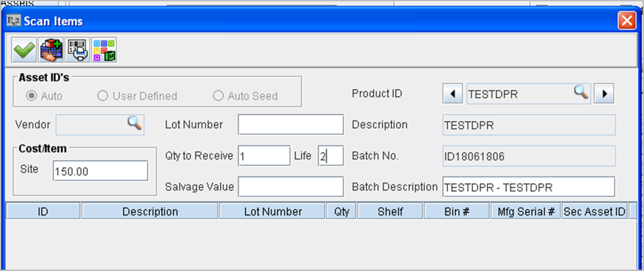
Task: Click the Batch Description text field
Action: point(528,187)
